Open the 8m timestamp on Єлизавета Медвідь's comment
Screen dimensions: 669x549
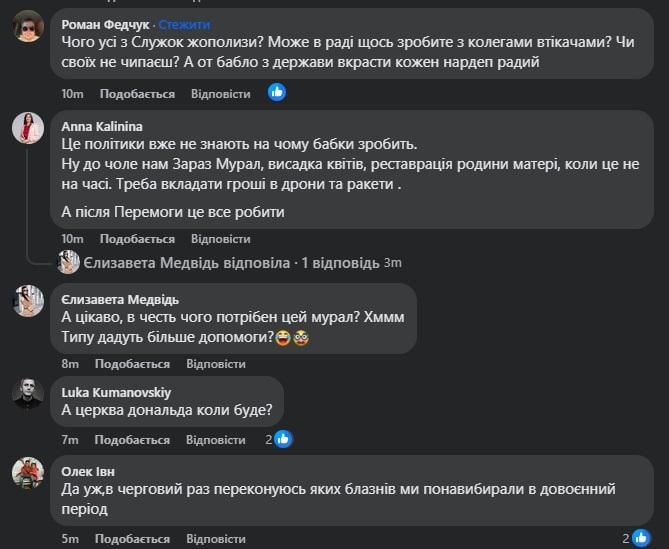(x=69, y=364)
